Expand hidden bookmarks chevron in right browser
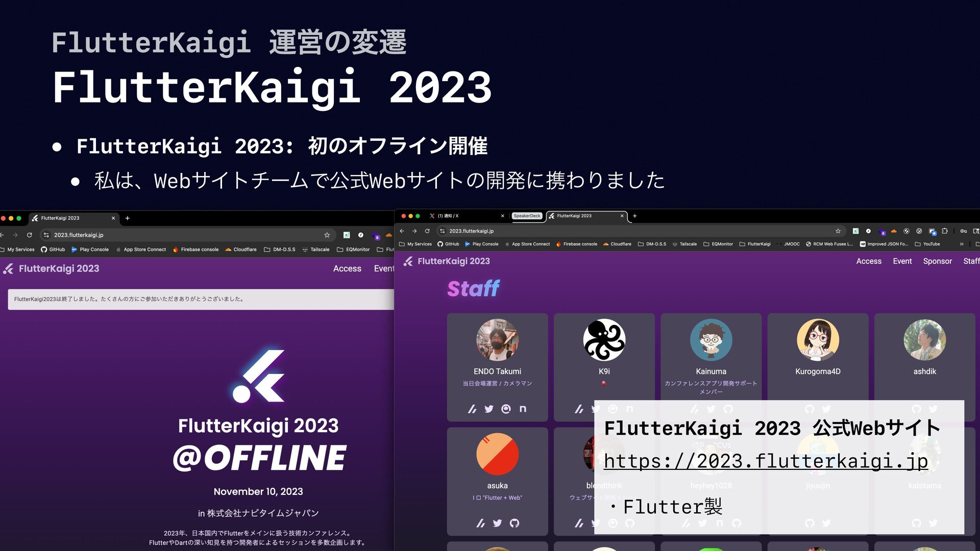This screenshot has width=980, height=551. [961, 244]
